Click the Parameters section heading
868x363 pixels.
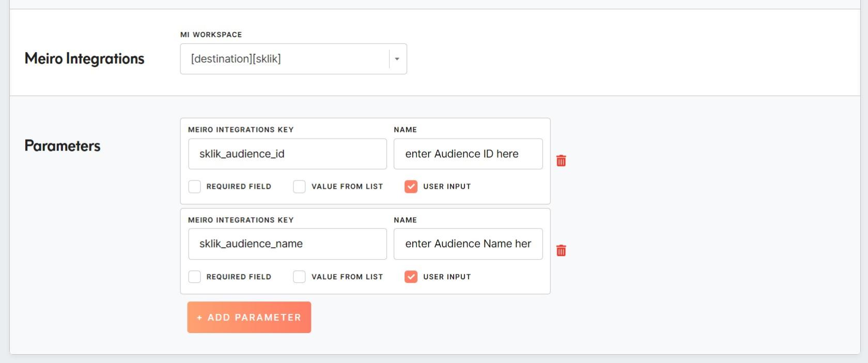[63, 146]
